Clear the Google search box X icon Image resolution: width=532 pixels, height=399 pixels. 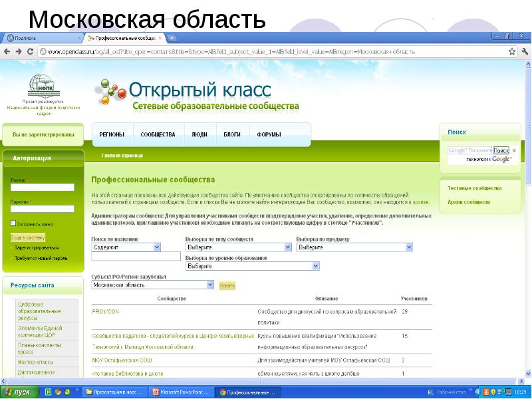pos(514,150)
